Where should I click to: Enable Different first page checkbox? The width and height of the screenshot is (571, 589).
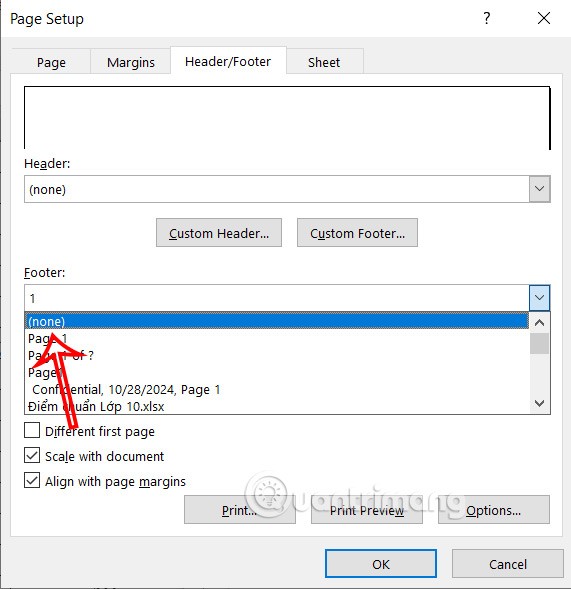32,430
